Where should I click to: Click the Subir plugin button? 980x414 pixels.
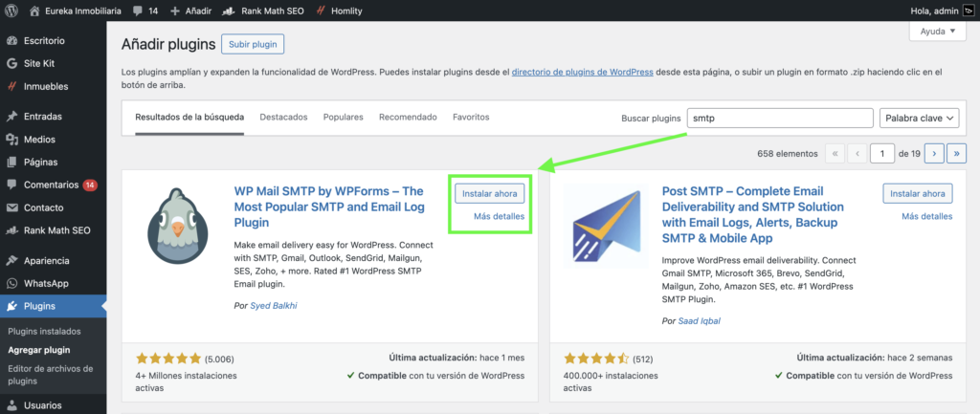253,44
